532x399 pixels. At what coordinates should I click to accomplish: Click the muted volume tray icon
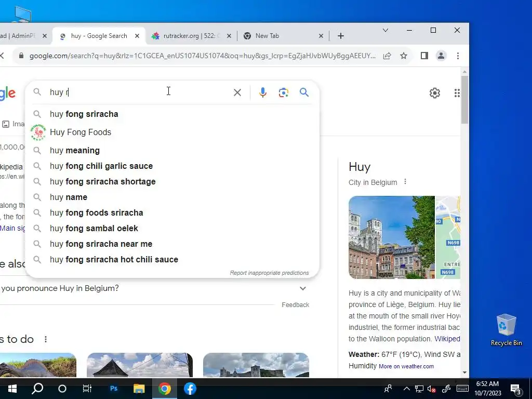432,389
